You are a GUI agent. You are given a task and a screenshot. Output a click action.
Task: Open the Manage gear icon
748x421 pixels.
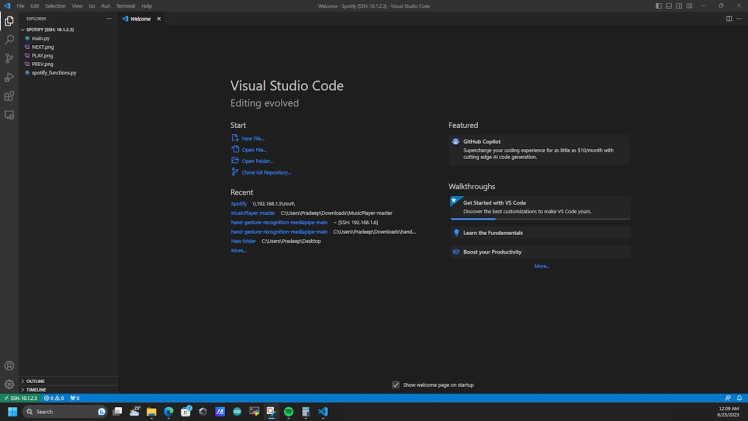pos(9,384)
